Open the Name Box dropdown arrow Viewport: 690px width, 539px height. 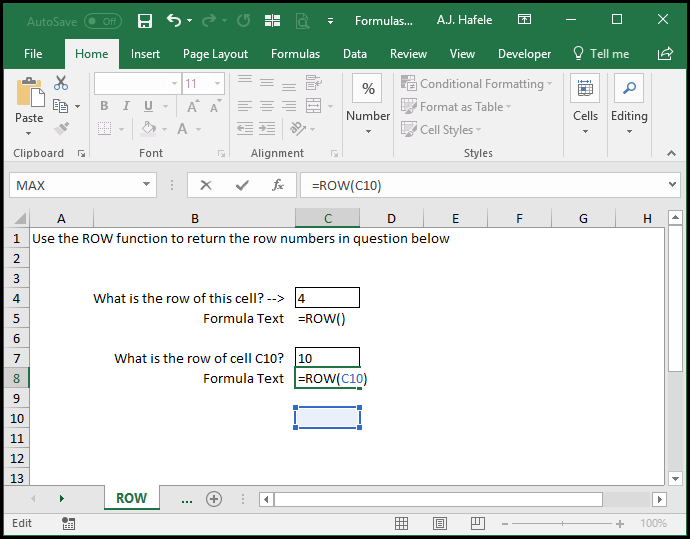(147, 185)
